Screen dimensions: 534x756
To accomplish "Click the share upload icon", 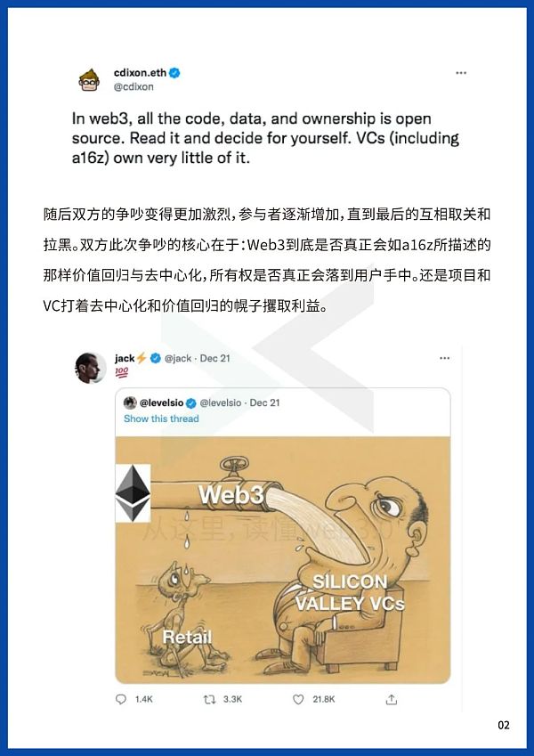I will pyautogui.click(x=392, y=699).
